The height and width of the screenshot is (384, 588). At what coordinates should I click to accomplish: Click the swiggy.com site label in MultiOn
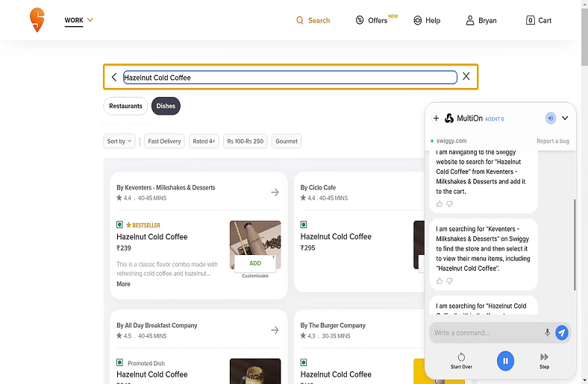pos(451,141)
